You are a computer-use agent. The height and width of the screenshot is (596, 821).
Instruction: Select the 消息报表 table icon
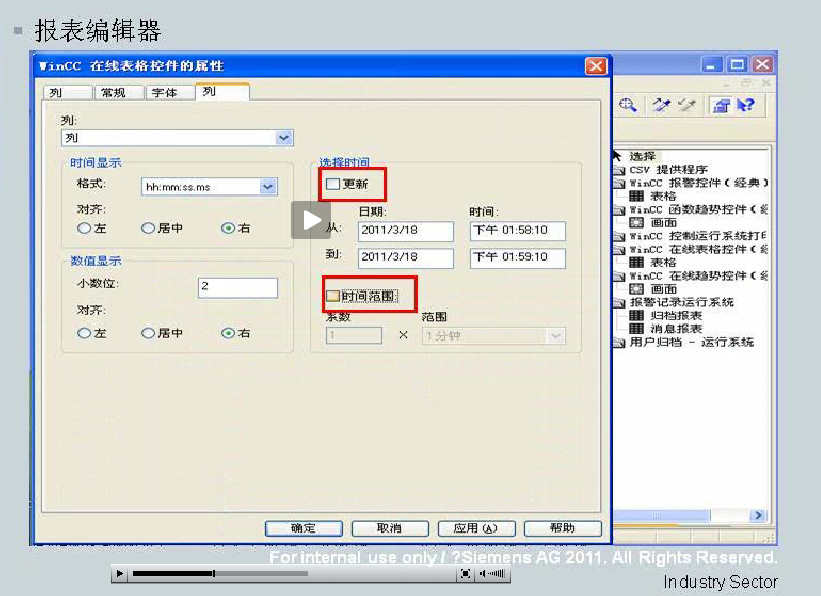pos(636,328)
